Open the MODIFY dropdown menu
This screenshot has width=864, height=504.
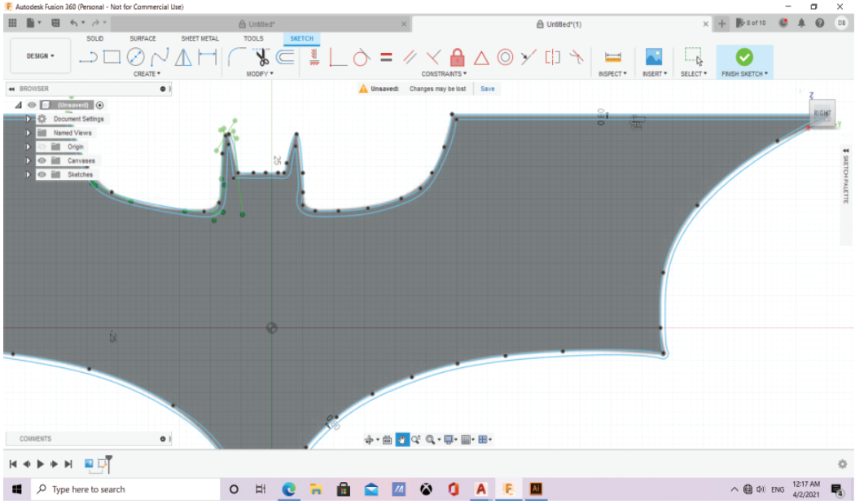point(260,74)
